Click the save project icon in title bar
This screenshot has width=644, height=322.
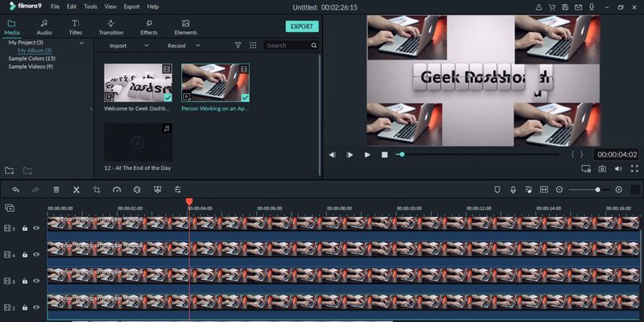(565, 7)
